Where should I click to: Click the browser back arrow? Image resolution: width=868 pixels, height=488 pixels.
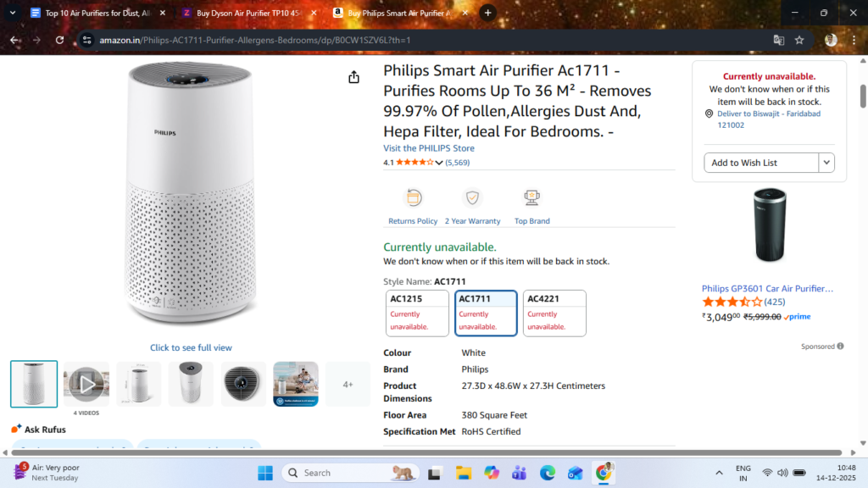point(15,40)
